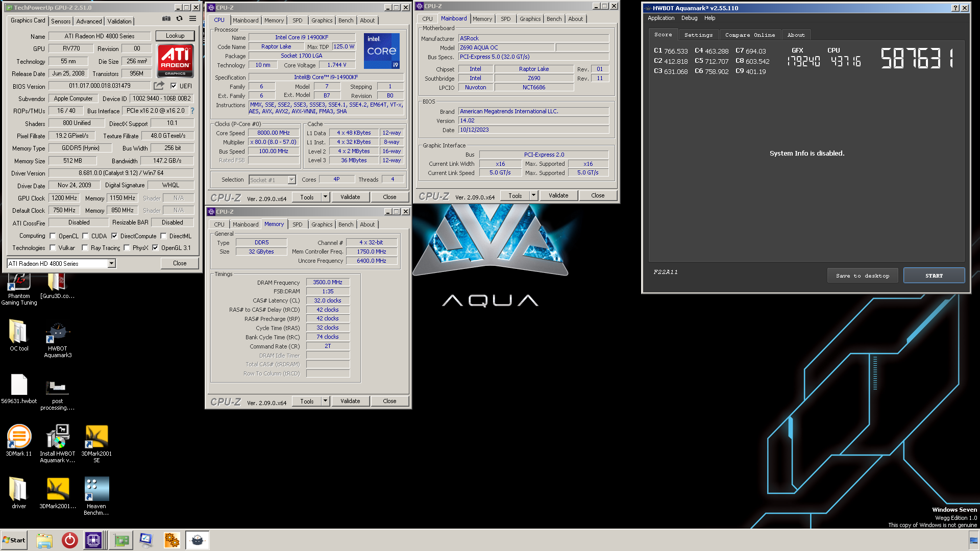Click Bus Interface question mark icon

click(192, 111)
